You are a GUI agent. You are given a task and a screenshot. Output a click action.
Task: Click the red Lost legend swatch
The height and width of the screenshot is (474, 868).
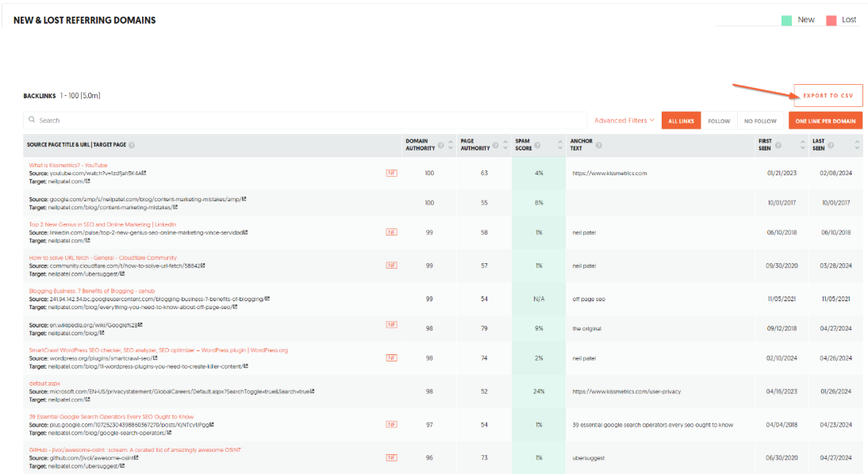point(831,20)
